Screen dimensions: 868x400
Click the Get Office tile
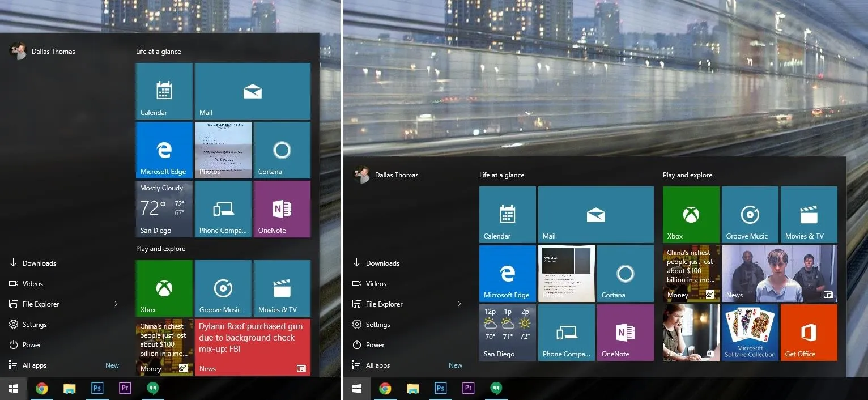coord(809,333)
